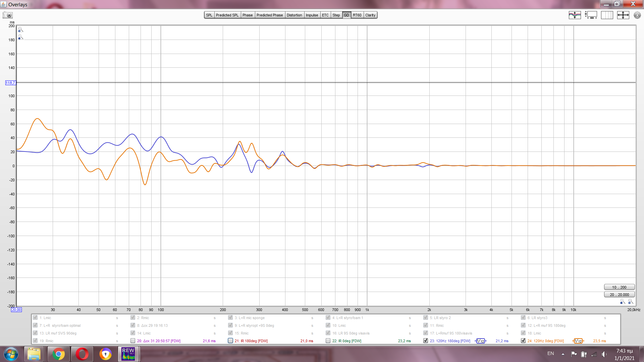Open graph controls gear icon
The width and height of the screenshot is (644, 362).
tap(637, 15)
